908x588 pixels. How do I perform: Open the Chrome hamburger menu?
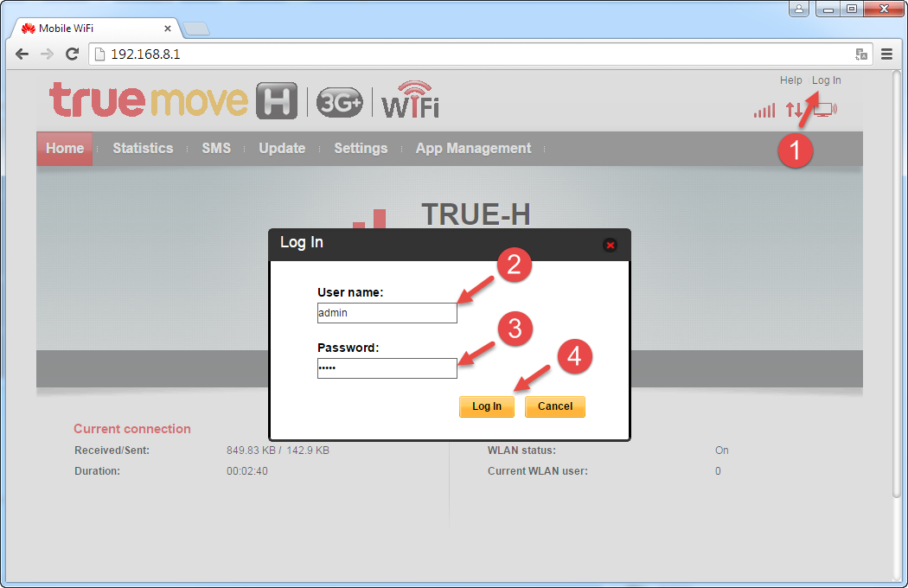pos(886,54)
